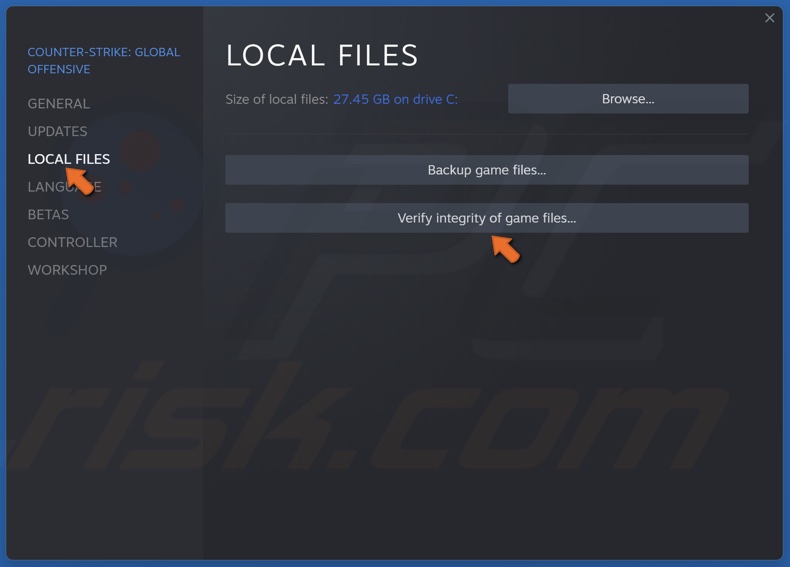Open the Controller tab
790x567 pixels.
(72, 242)
